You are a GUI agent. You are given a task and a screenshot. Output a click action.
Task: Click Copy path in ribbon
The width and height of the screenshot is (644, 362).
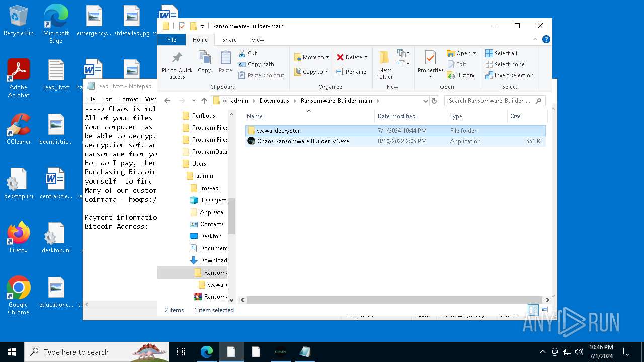tap(256, 64)
